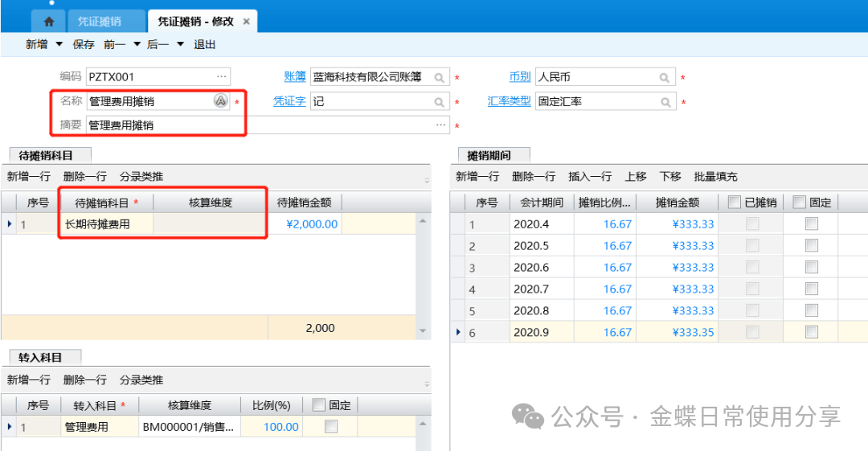The height and width of the screenshot is (451, 868).
Task: Expand the 后一 dropdown arrow
Action: [x=180, y=45]
